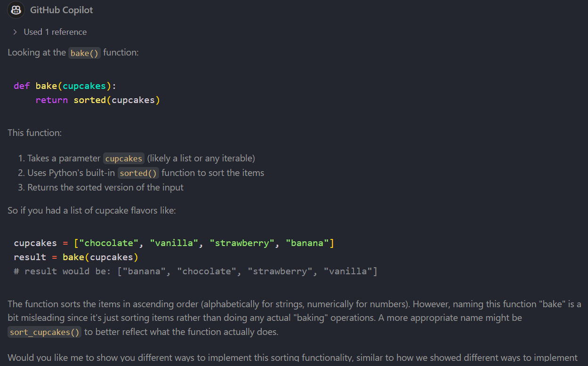Click the result comment line in code

click(x=195, y=271)
